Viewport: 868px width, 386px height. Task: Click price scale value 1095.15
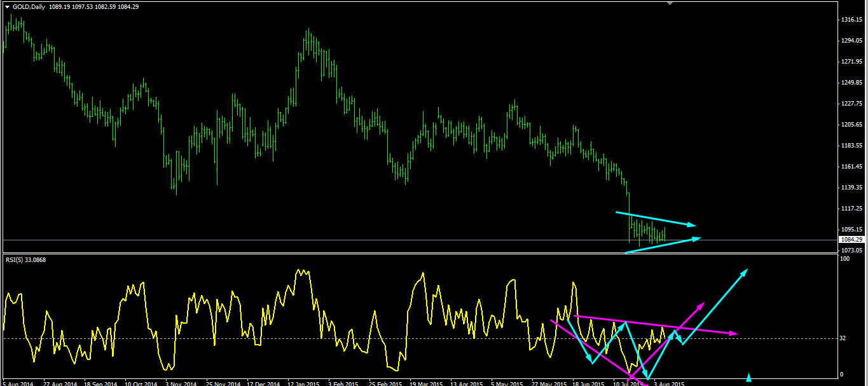pyautogui.click(x=851, y=230)
